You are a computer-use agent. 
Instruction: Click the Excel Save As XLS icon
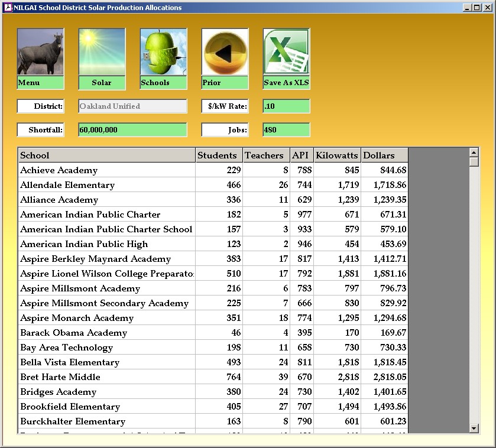[x=286, y=52]
